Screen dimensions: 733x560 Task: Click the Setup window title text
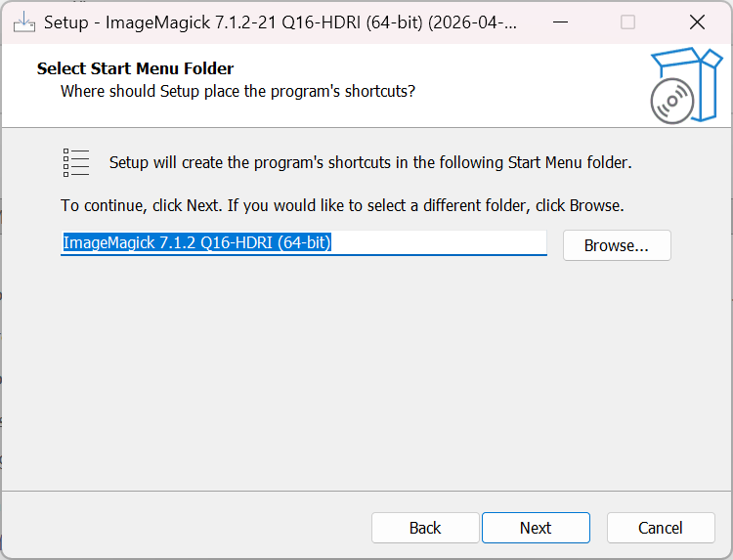[x=281, y=22]
